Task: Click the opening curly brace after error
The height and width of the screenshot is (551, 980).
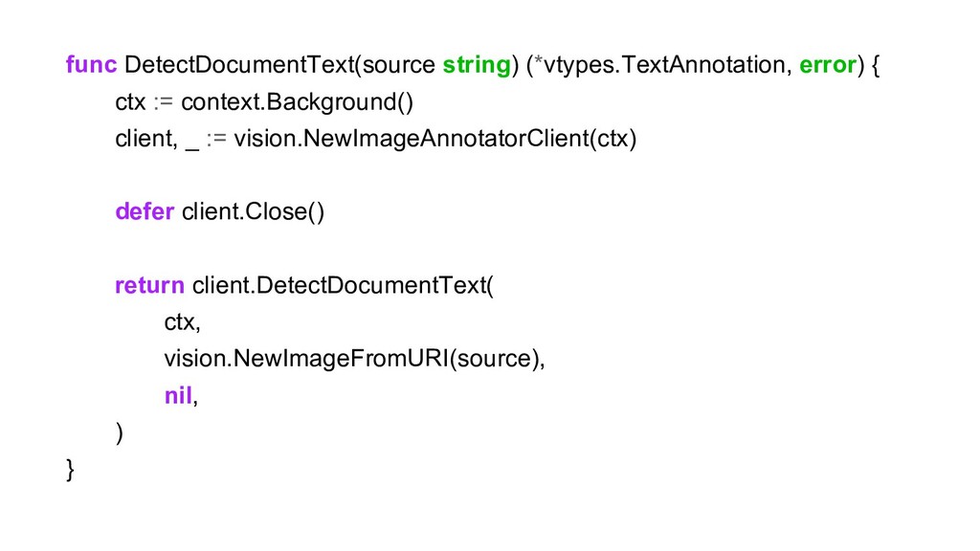Action: (x=875, y=65)
